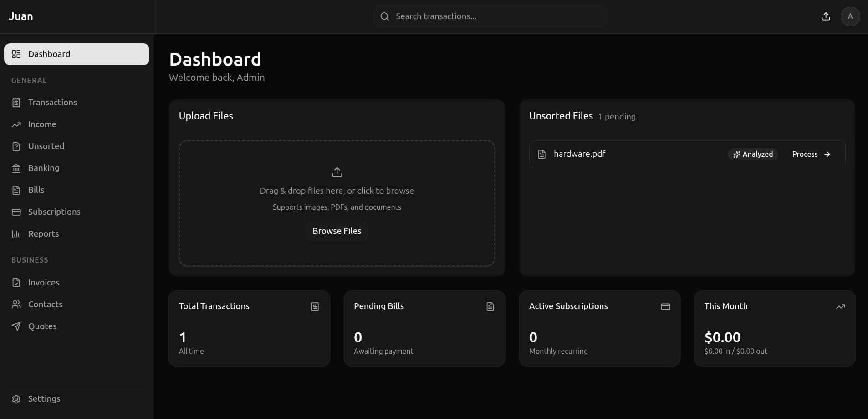
Task: Open the Unsorted menu item
Action: (46, 146)
